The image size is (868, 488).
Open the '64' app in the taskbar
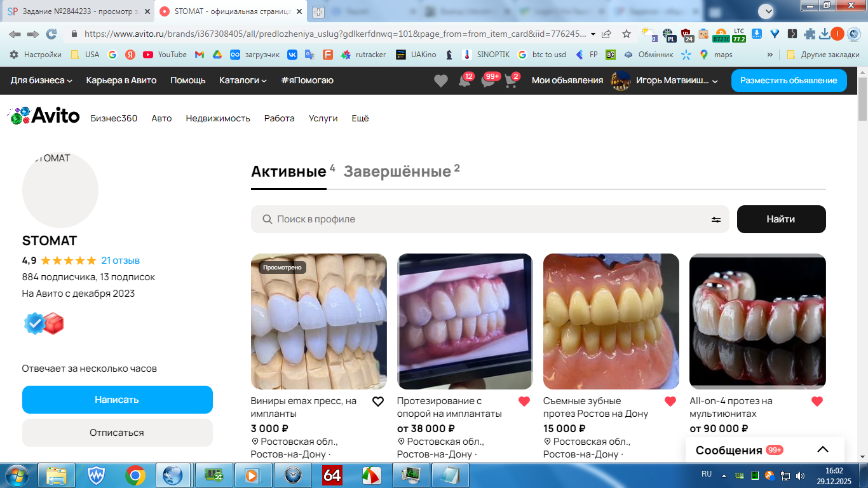pos(332,475)
